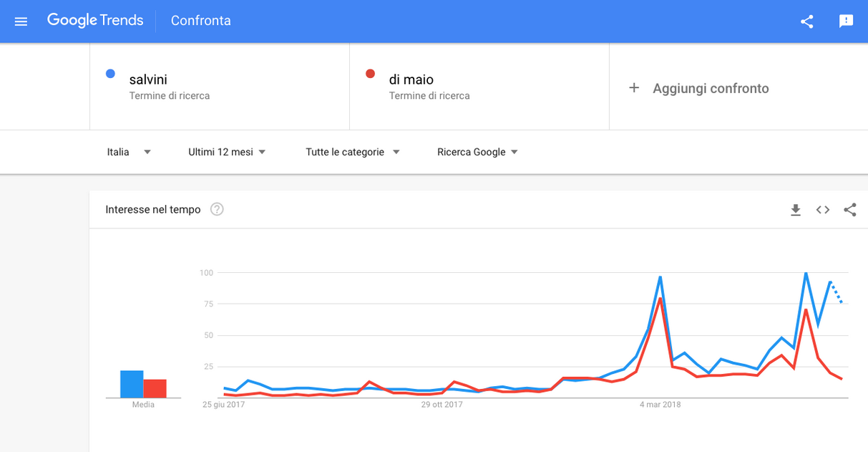Open the hamburger navigation menu
868x452 pixels.
tap(21, 21)
